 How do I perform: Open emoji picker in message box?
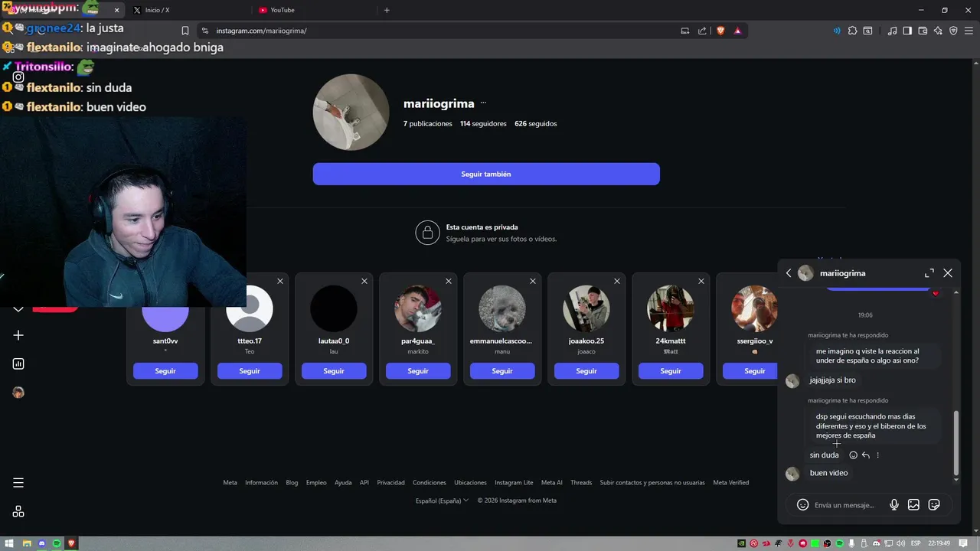click(802, 505)
